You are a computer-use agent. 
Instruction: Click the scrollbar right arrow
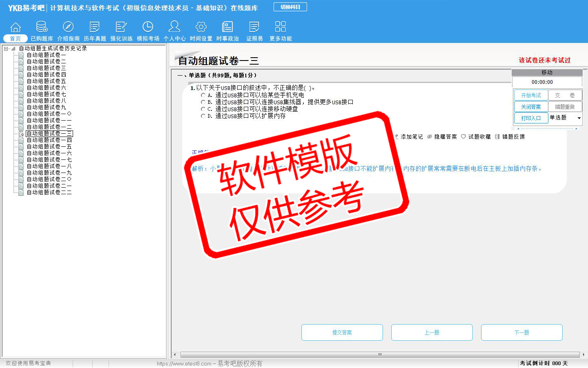pos(584,355)
